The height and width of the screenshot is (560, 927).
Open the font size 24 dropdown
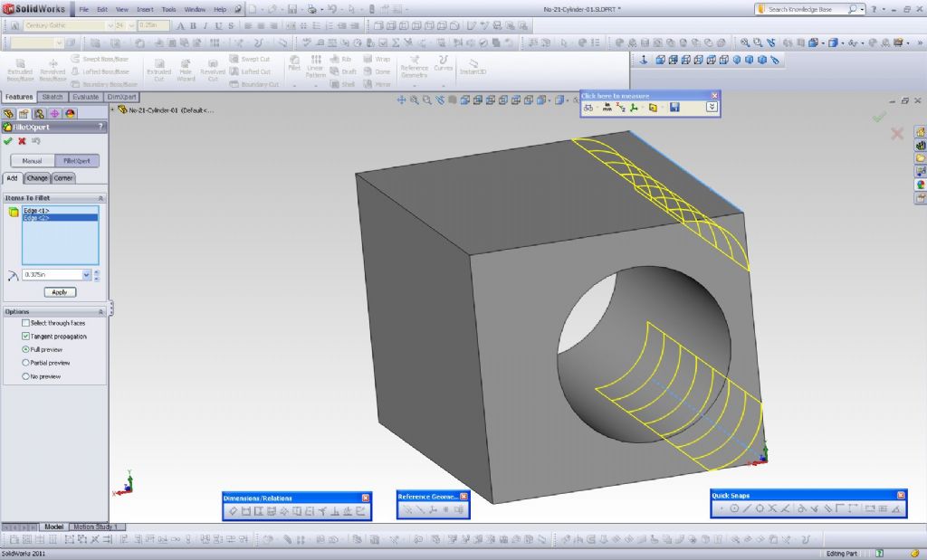(x=131, y=25)
